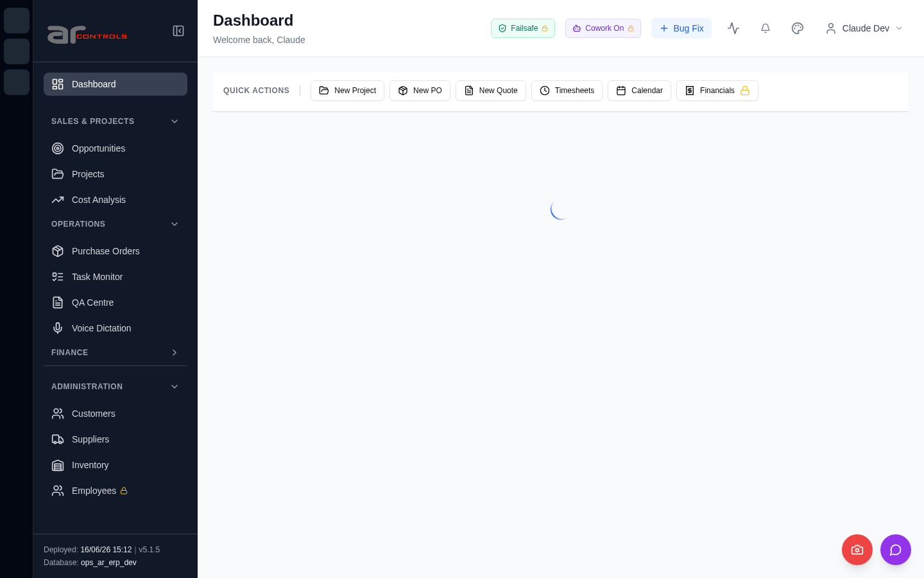This screenshot has width=924, height=578.
Task: Click the top square in left rail
Action: (17, 21)
